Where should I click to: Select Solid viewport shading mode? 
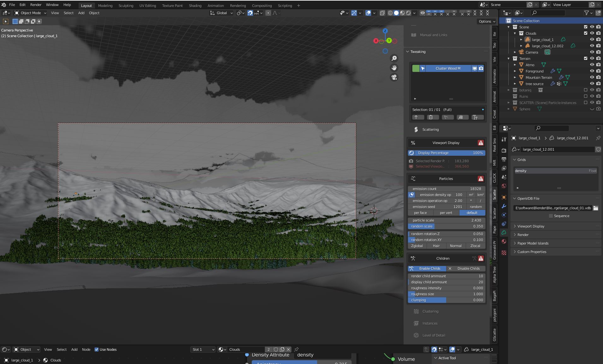(396, 13)
